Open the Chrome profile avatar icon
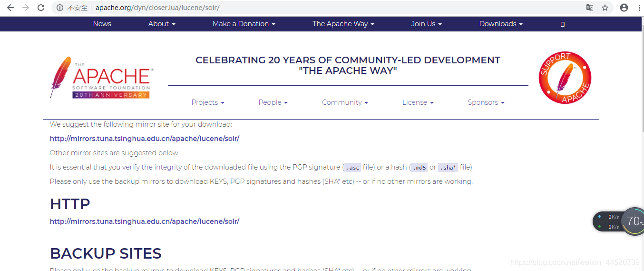Screen dimensions: 644x271 tap(624, 8)
